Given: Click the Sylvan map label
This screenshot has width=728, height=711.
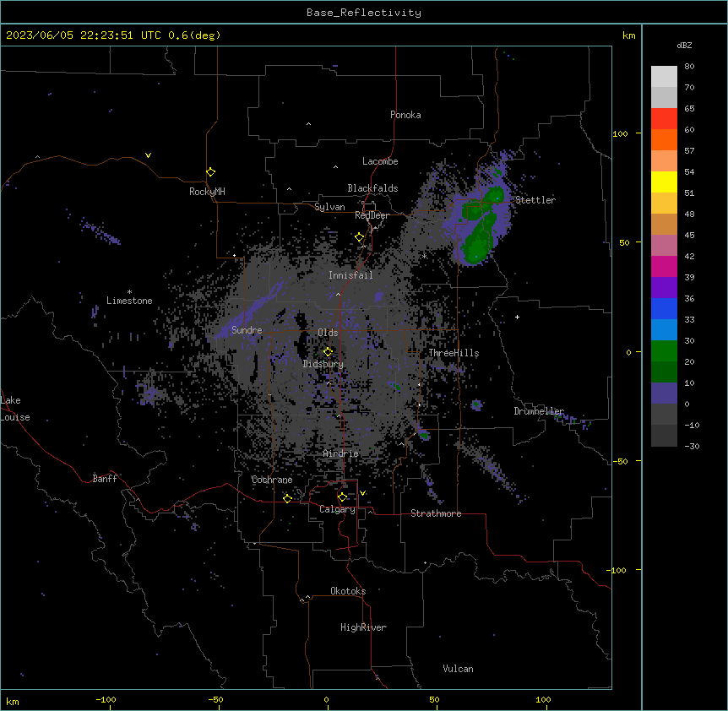Looking at the screenshot, I should (329, 207).
